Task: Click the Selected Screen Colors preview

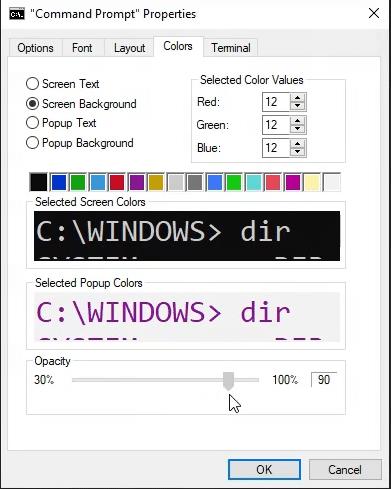Action: [x=187, y=236]
